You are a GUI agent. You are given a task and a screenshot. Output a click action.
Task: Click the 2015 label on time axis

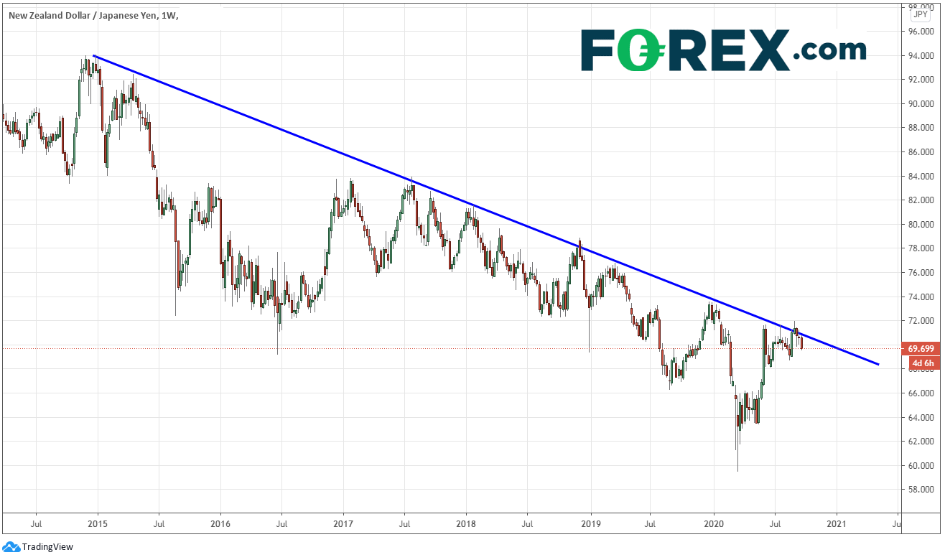click(x=97, y=525)
